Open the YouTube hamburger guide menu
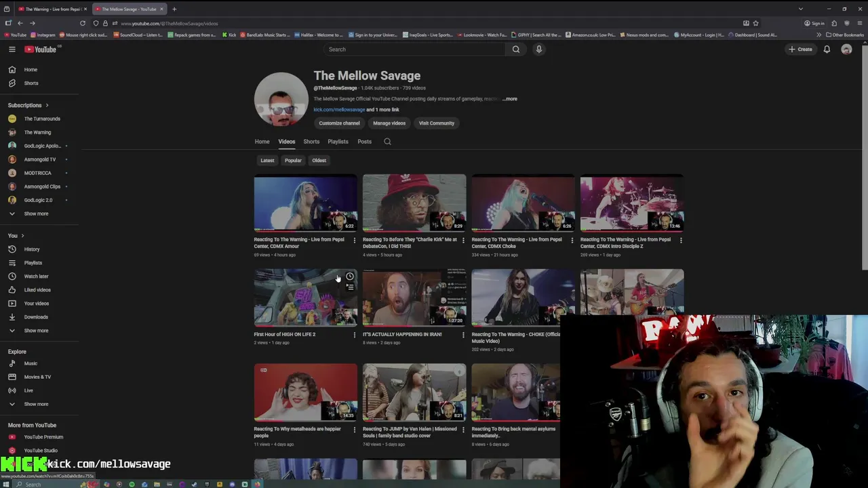Viewport: 868px width, 488px height. click(12, 49)
